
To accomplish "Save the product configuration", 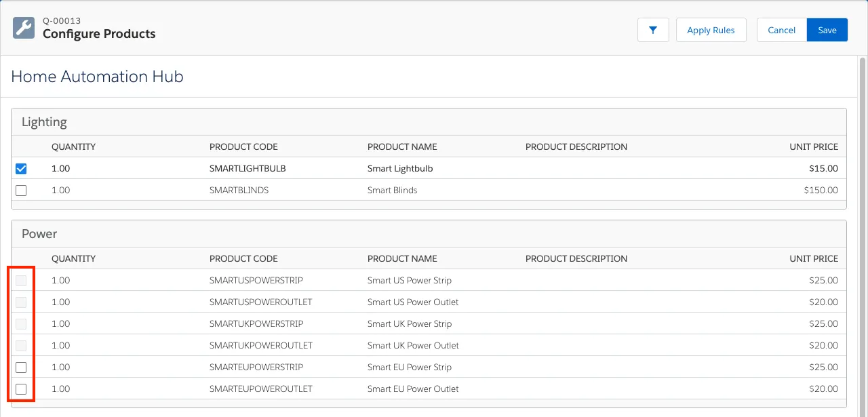I will click(x=827, y=30).
